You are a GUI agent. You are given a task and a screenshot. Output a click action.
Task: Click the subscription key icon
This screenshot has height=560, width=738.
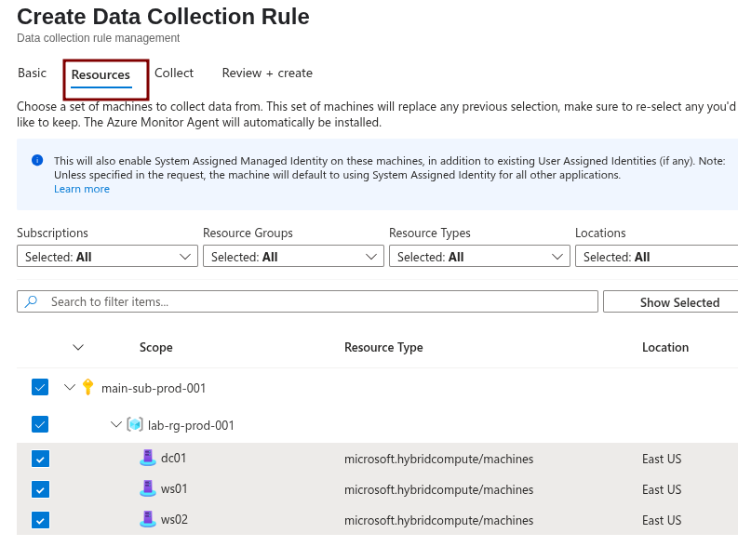(x=87, y=387)
